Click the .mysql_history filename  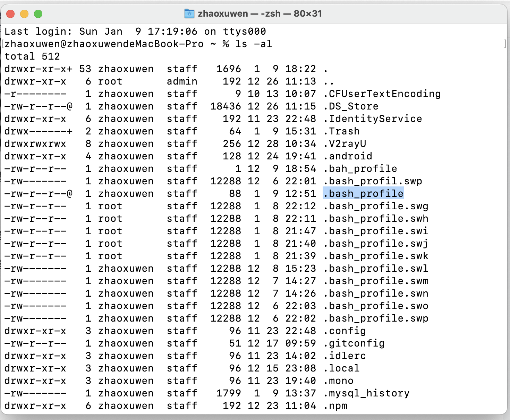pos(366,393)
